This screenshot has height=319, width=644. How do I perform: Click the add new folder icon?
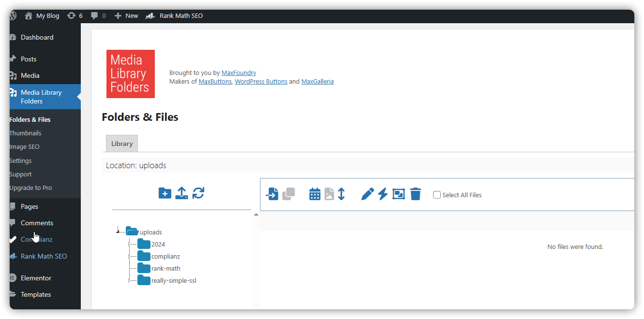(165, 193)
